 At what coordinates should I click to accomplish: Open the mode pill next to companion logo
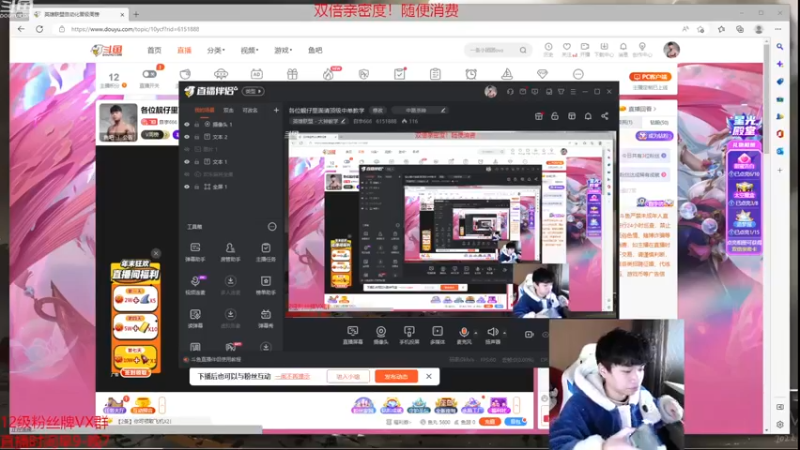click(253, 91)
